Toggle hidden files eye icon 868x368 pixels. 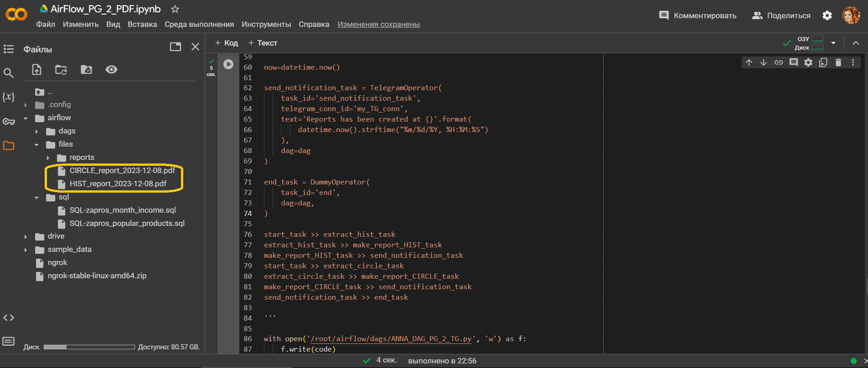click(111, 69)
